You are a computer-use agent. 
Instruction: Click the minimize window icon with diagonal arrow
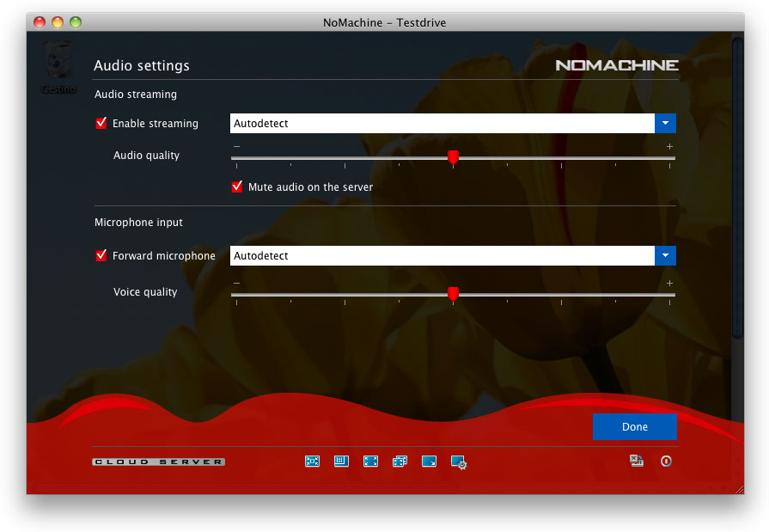click(429, 462)
